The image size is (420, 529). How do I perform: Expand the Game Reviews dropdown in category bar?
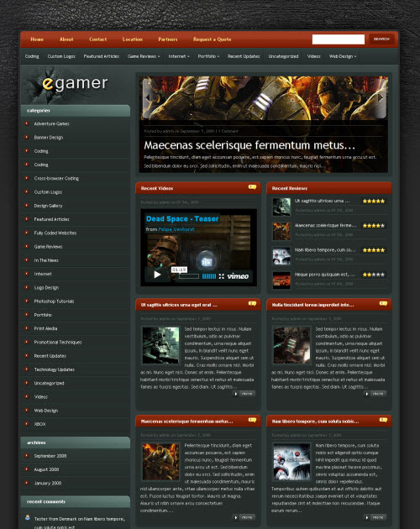(144, 56)
